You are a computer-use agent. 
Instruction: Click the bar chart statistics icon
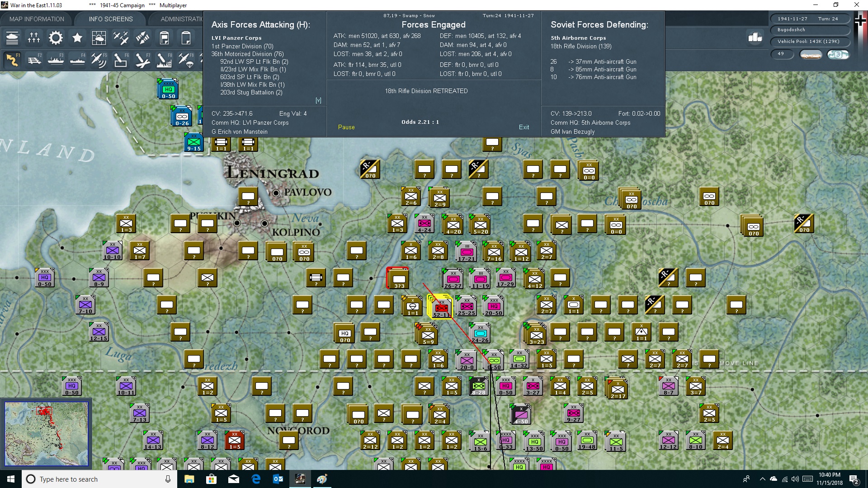click(755, 37)
